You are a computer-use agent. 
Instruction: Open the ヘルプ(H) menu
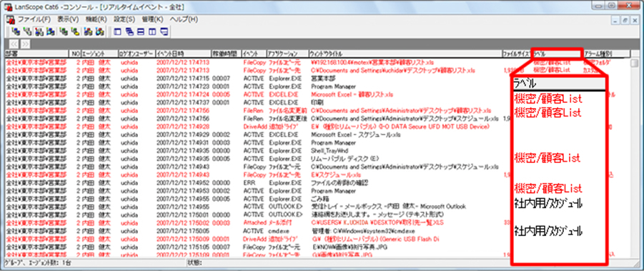click(184, 19)
